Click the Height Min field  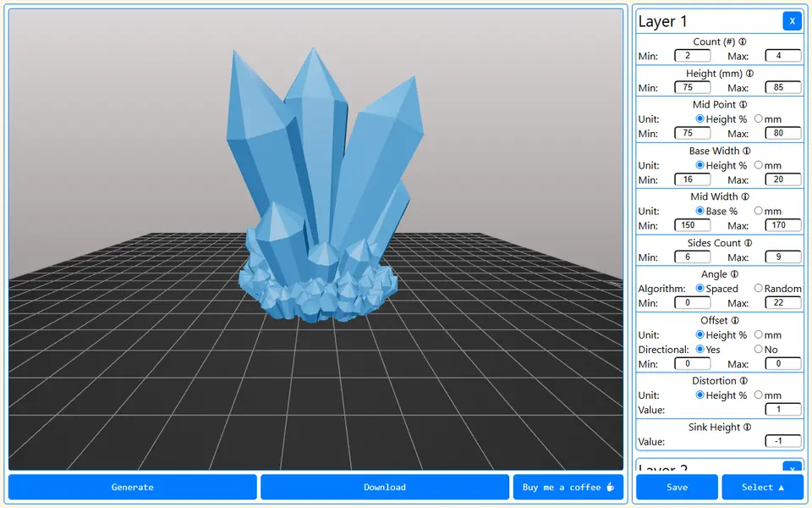click(693, 87)
